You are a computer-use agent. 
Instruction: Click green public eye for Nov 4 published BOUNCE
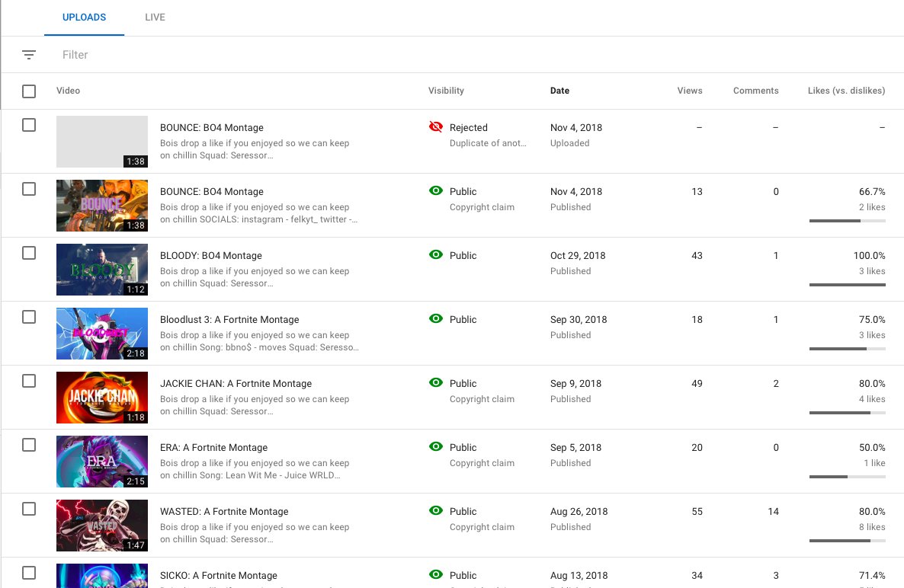click(436, 190)
